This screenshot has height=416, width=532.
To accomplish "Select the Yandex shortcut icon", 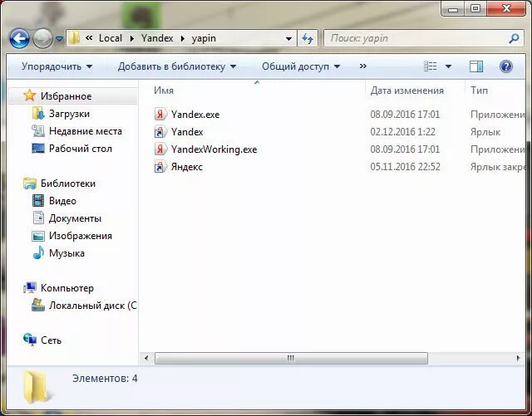I will [x=160, y=131].
